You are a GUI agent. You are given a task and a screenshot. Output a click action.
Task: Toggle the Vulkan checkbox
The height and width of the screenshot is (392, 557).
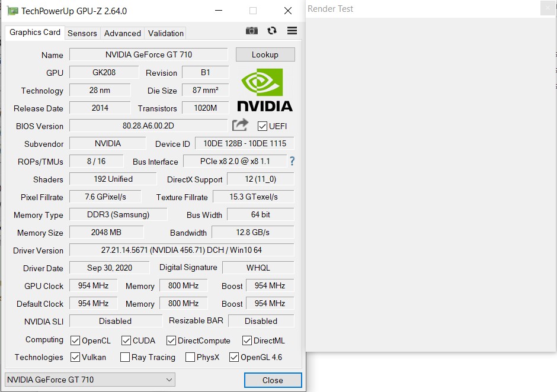coord(75,357)
